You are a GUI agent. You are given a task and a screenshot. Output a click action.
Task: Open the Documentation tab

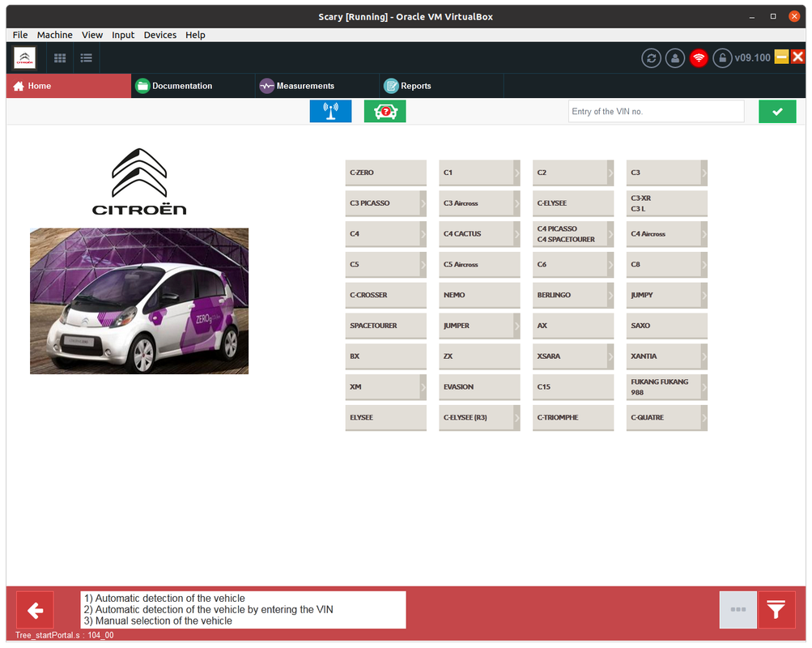(193, 86)
